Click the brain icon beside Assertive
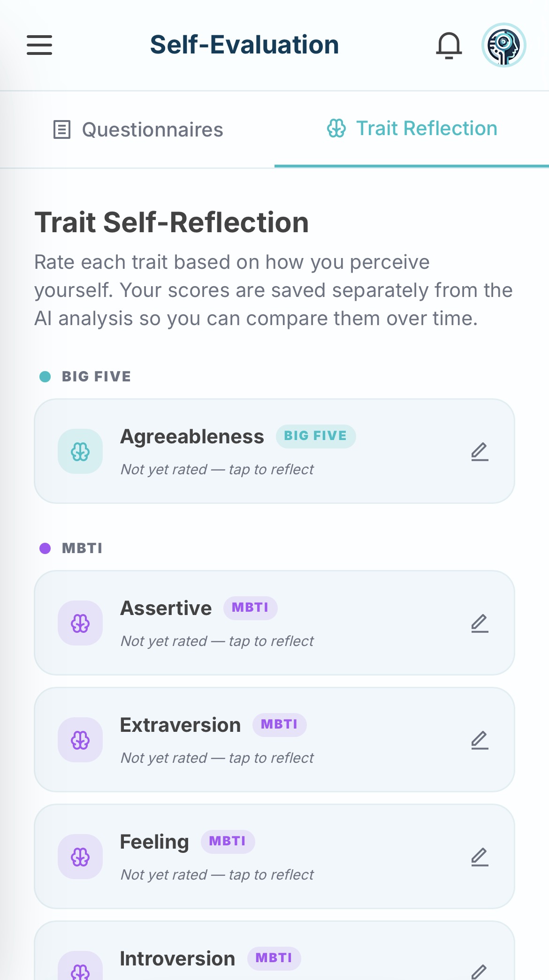 [80, 623]
